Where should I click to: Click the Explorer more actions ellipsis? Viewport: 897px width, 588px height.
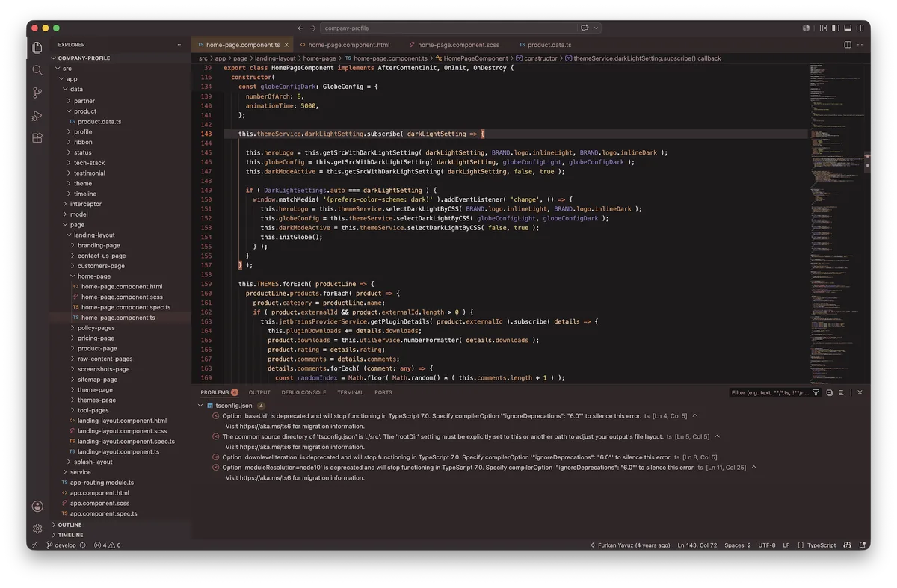coord(180,45)
